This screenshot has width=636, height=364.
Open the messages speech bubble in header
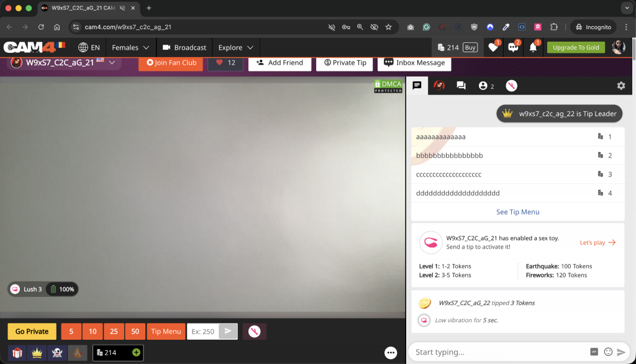click(513, 47)
